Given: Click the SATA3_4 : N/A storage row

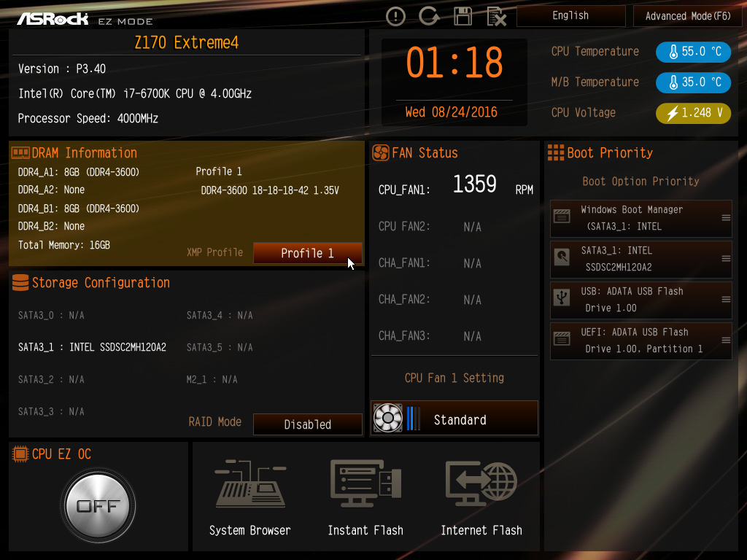Looking at the screenshot, I should point(220,315).
